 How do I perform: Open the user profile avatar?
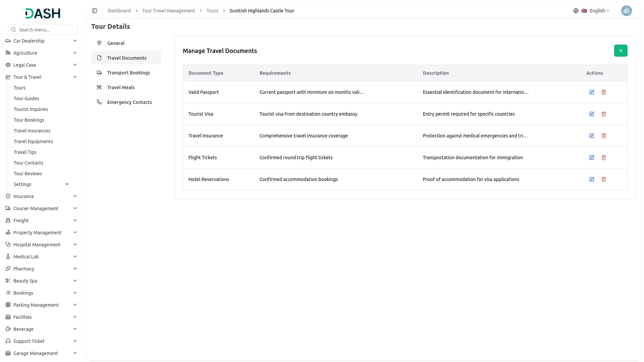pos(626,11)
